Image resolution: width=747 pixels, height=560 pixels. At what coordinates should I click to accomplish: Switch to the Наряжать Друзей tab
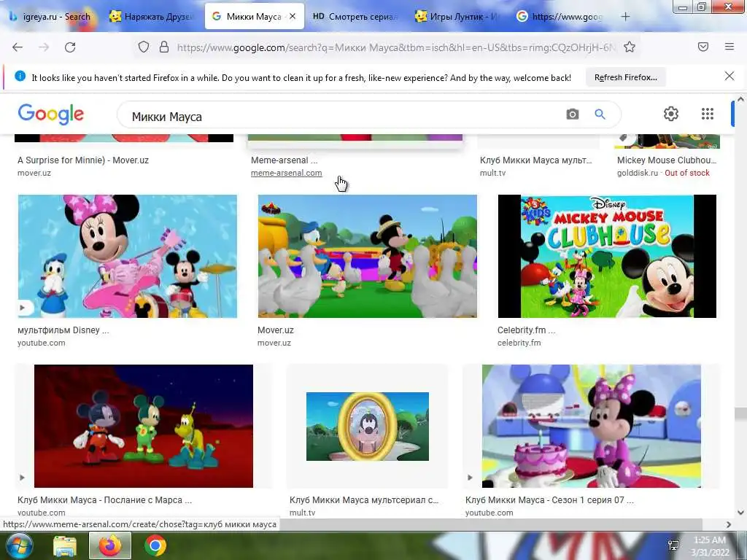(152, 17)
